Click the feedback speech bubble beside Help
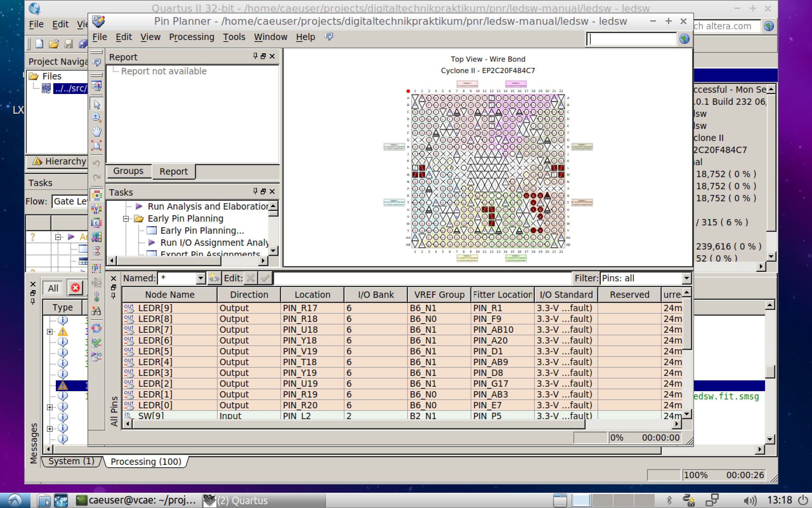 329,36
